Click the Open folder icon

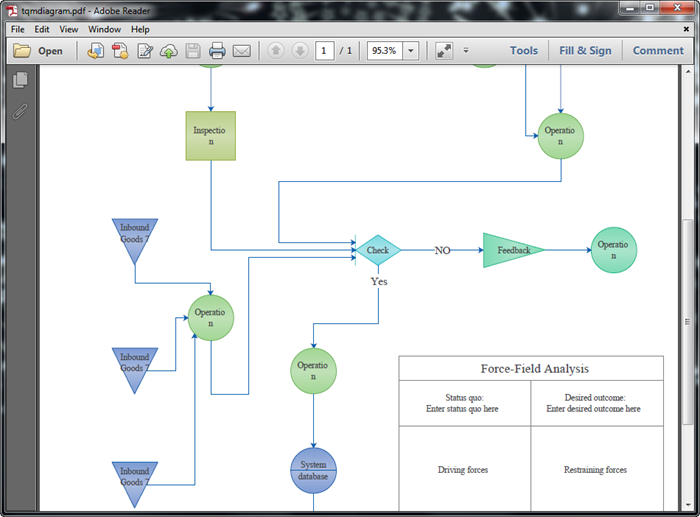pyautogui.click(x=21, y=51)
